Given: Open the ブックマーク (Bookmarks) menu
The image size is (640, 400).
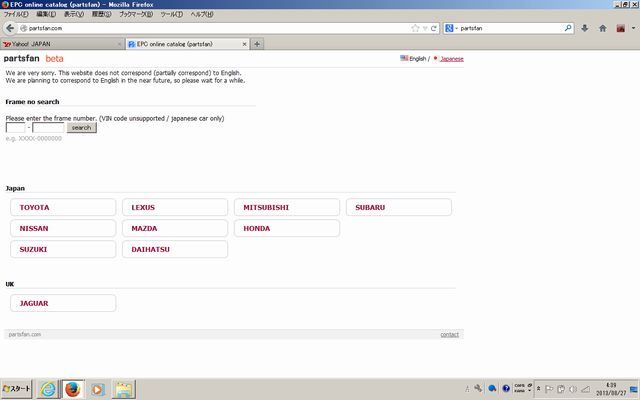Looking at the screenshot, I should pos(136,14).
